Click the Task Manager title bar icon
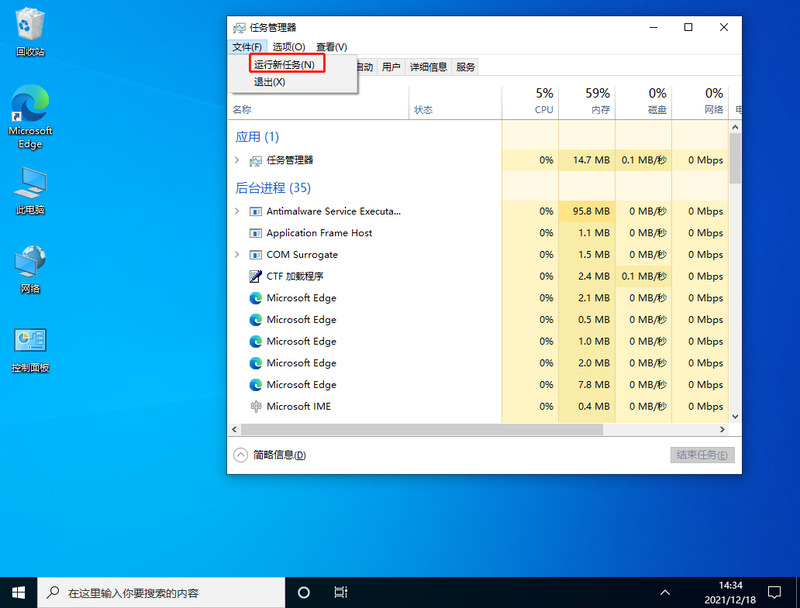Viewport: 800px width, 608px height. [x=238, y=27]
